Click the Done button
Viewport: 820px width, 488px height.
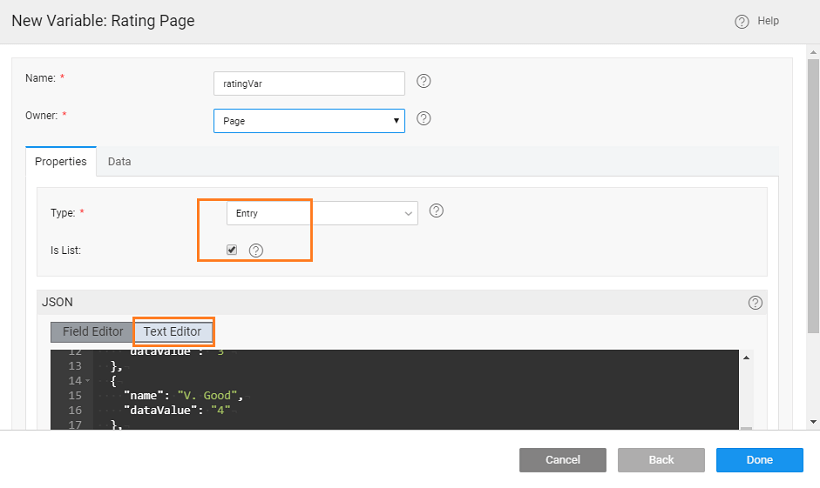click(x=759, y=460)
